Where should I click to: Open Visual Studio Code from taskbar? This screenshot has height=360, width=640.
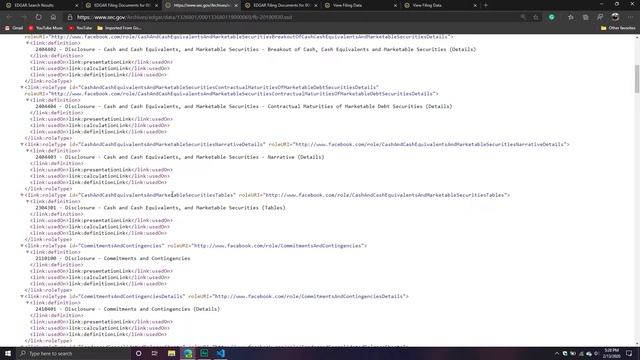coord(221,353)
